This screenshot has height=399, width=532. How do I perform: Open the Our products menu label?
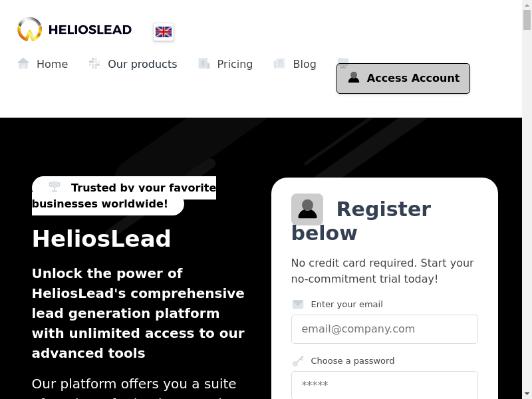142,65
